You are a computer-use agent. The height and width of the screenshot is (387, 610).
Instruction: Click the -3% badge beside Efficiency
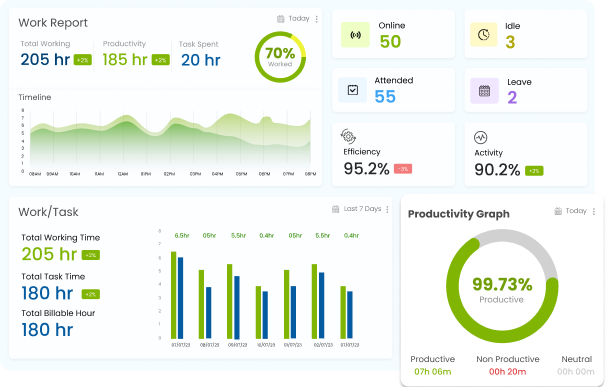pos(403,169)
